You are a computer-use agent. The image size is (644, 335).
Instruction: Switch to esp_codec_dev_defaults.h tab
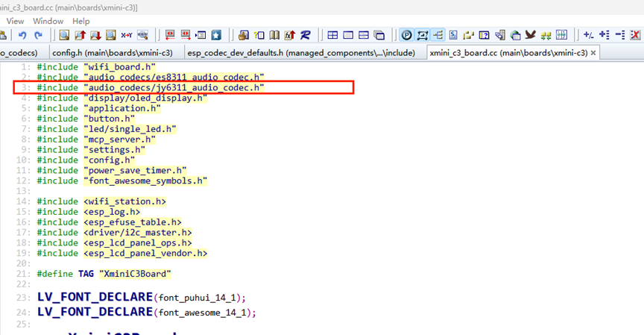tap(301, 53)
